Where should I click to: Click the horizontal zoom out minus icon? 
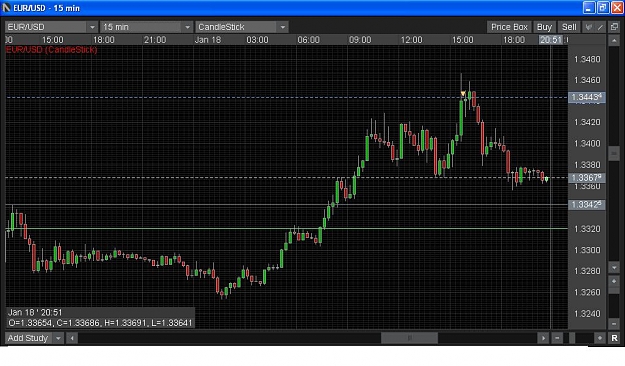(557, 338)
